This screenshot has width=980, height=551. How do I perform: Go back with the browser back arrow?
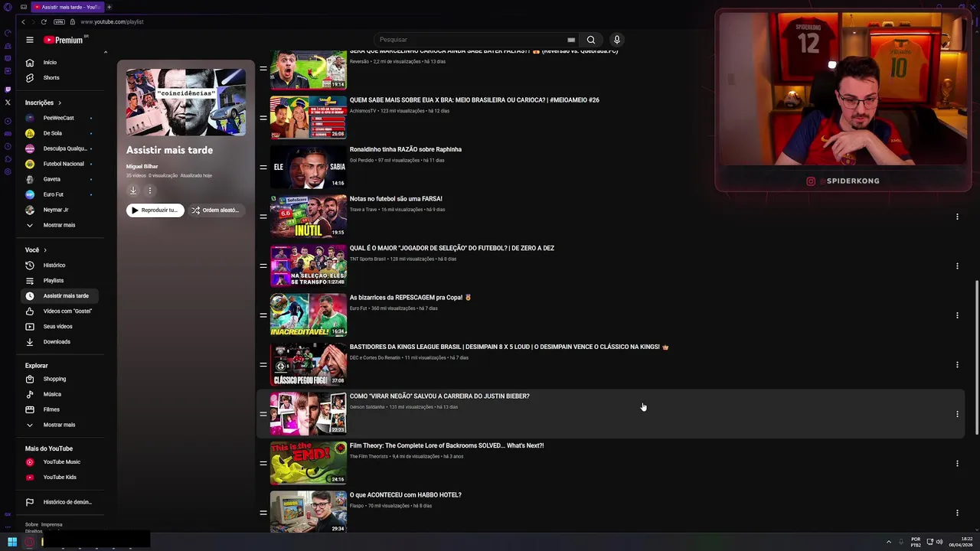23,21
